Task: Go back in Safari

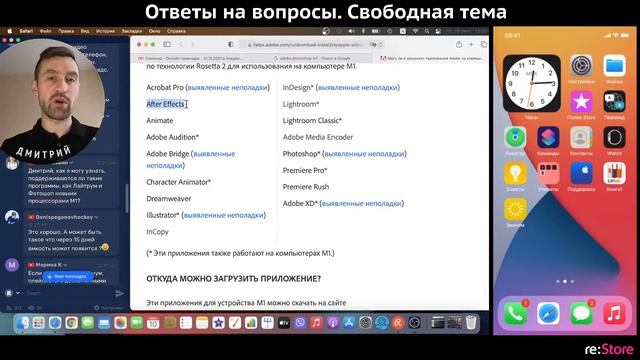Action: coord(181,44)
